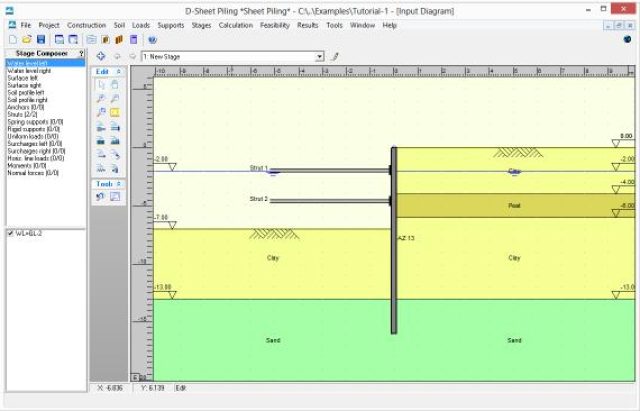640x411 pixels.
Task: Collapse the Tools panel
Action: tap(120, 184)
